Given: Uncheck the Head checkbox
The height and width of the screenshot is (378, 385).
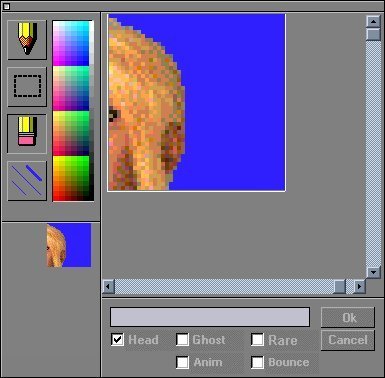Looking at the screenshot, I should point(117,340).
